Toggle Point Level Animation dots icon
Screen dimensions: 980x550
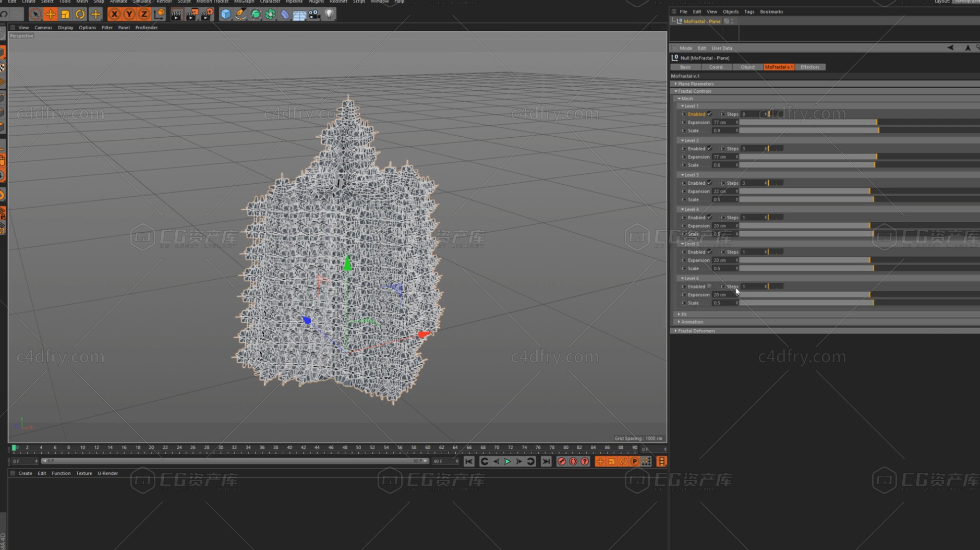click(x=646, y=461)
